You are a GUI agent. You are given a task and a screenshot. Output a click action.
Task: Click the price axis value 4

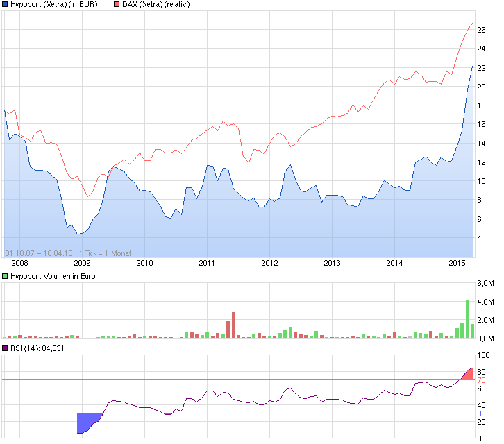pyautogui.click(x=479, y=238)
